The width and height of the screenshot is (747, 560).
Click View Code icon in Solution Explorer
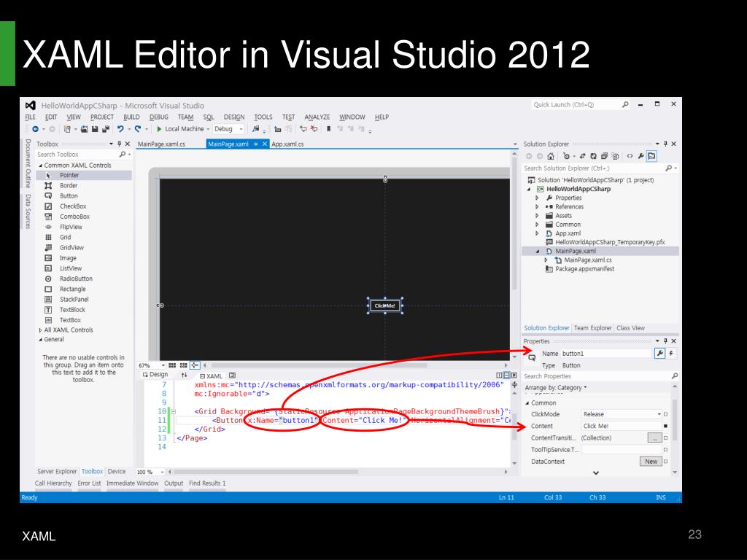point(630,156)
